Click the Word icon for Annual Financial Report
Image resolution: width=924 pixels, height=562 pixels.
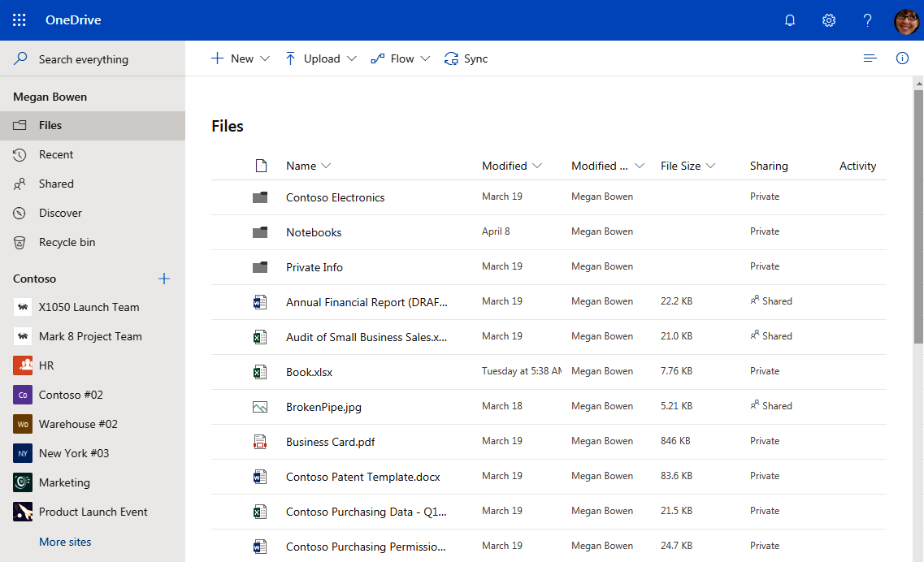pos(260,302)
